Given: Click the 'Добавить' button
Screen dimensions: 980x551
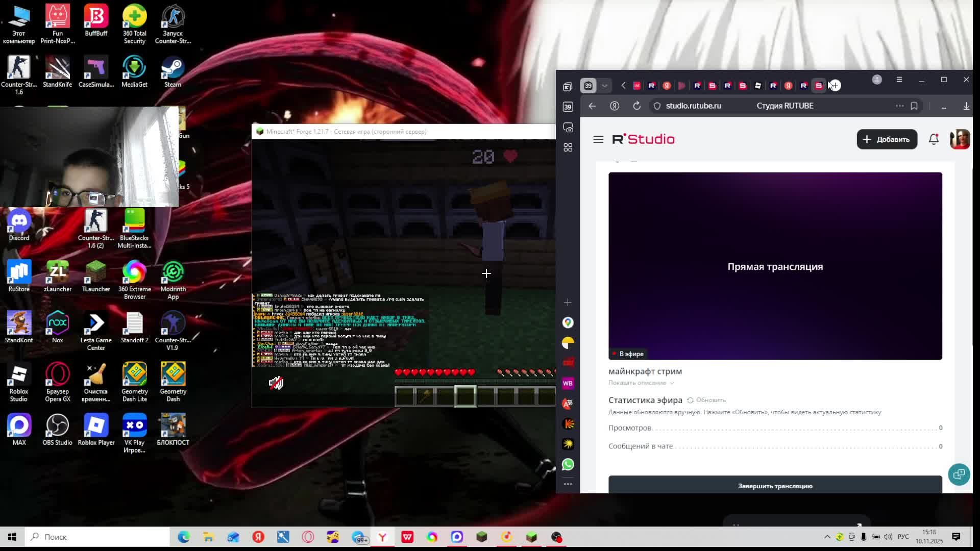Looking at the screenshot, I should coord(887,139).
